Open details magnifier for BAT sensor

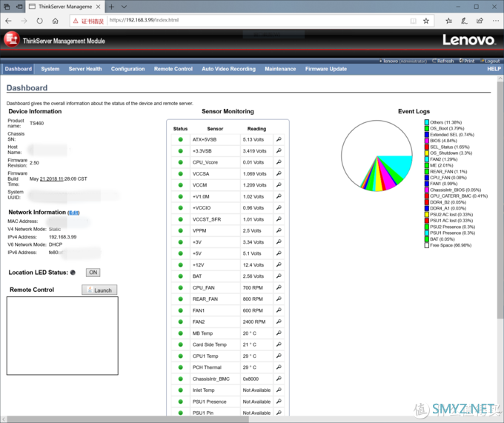pyautogui.click(x=279, y=276)
